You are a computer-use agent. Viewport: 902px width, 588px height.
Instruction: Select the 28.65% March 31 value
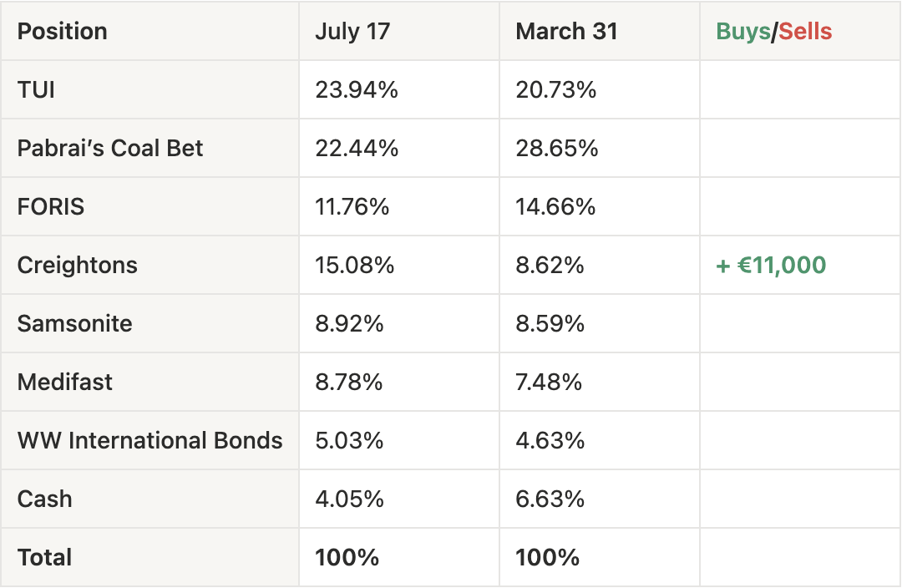coord(557,148)
